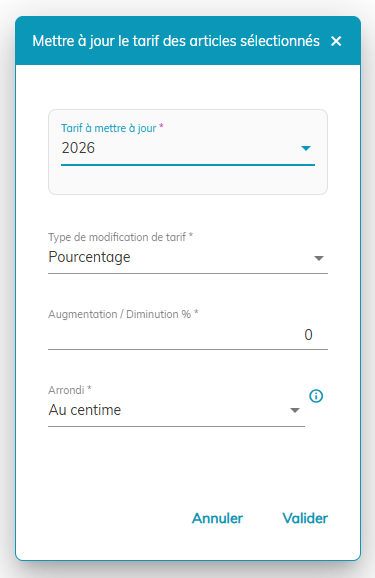Select the 2026 tarif value
This screenshot has height=578, width=375.
[78, 148]
